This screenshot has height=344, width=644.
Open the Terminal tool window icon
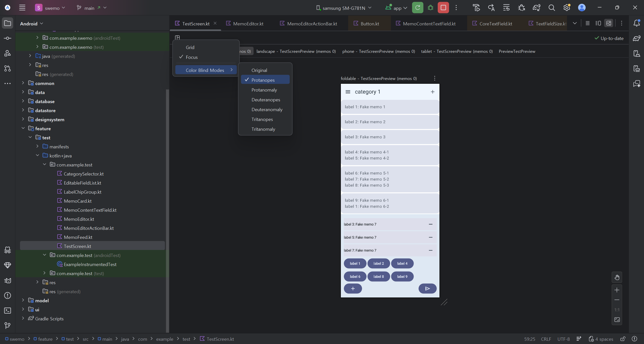8,311
